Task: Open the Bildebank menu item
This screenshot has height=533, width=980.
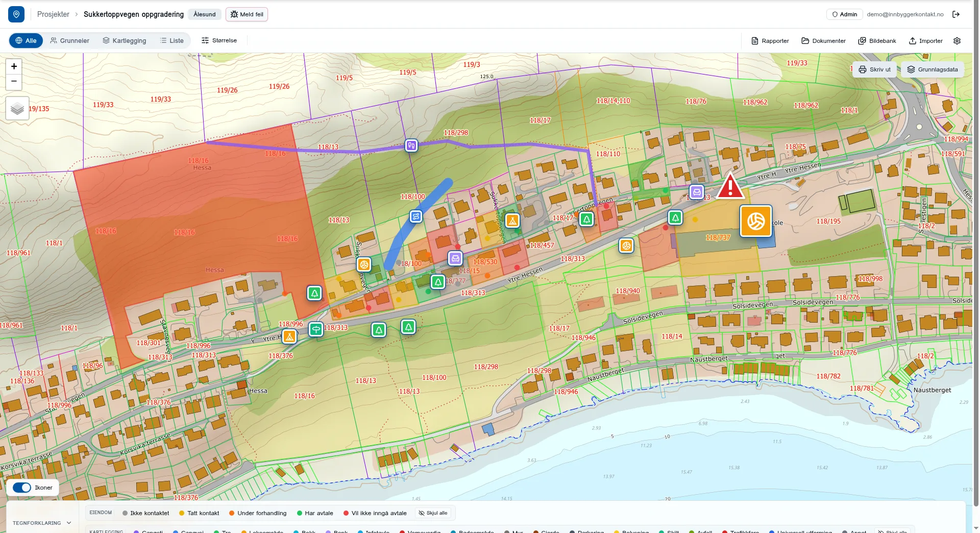Action: pos(877,41)
